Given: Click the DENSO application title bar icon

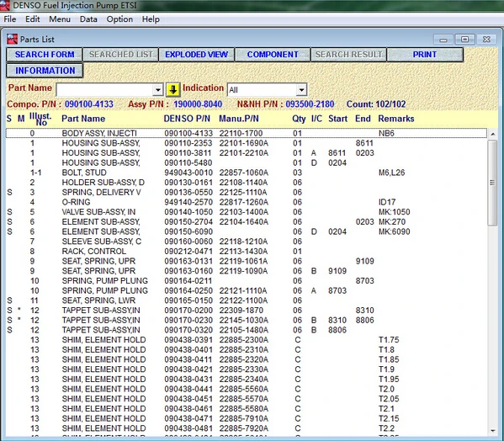Looking at the screenshot, I should (x=5, y=5).
